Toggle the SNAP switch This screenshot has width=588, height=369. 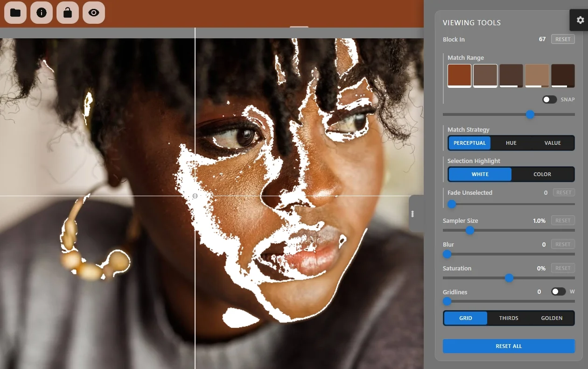[x=549, y=99]
